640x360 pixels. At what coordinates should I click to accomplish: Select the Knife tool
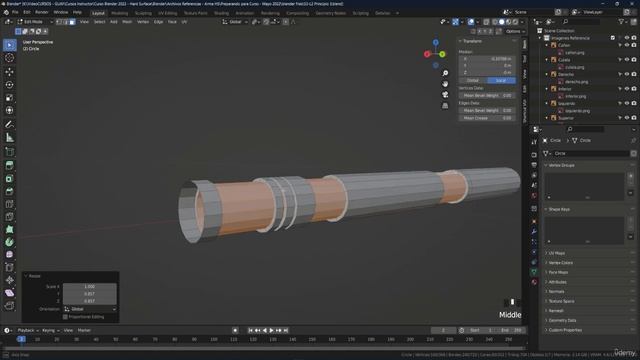pos(9,217)
